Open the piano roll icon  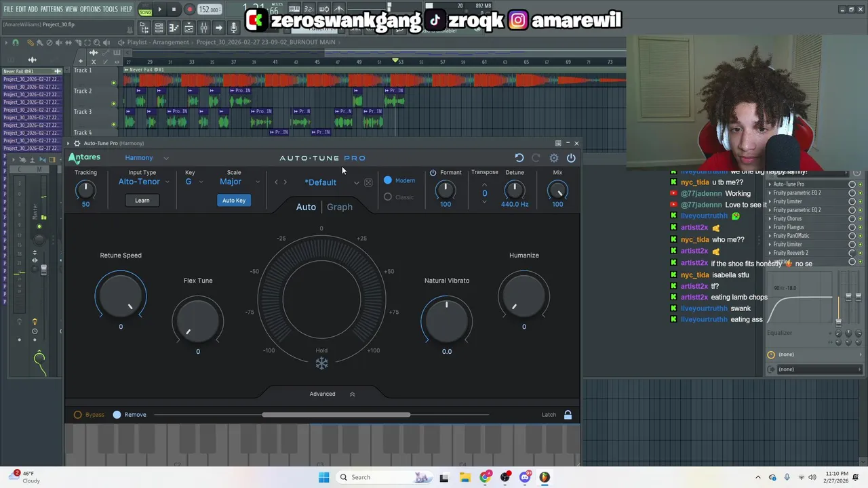coord(174,28)
